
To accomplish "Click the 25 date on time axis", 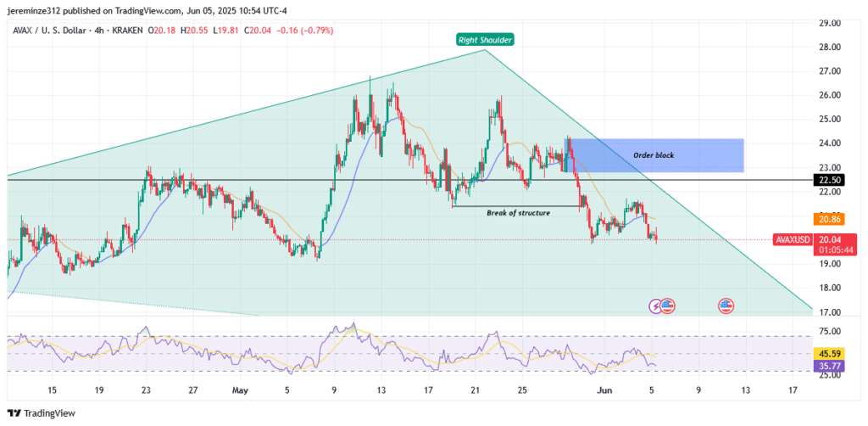I will [x=521, y=390].
